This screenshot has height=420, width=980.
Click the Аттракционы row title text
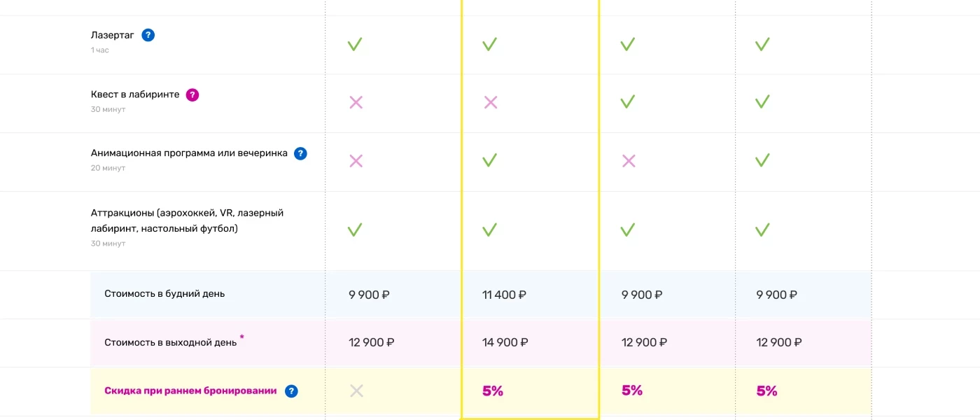tap(187, 220)
